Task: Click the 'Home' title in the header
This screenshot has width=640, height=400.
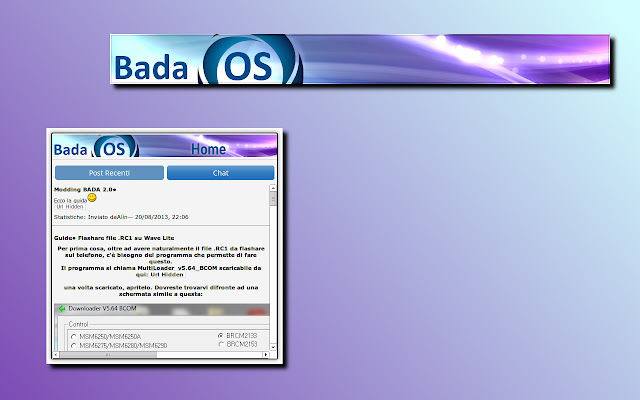Action: pos(208,149)
